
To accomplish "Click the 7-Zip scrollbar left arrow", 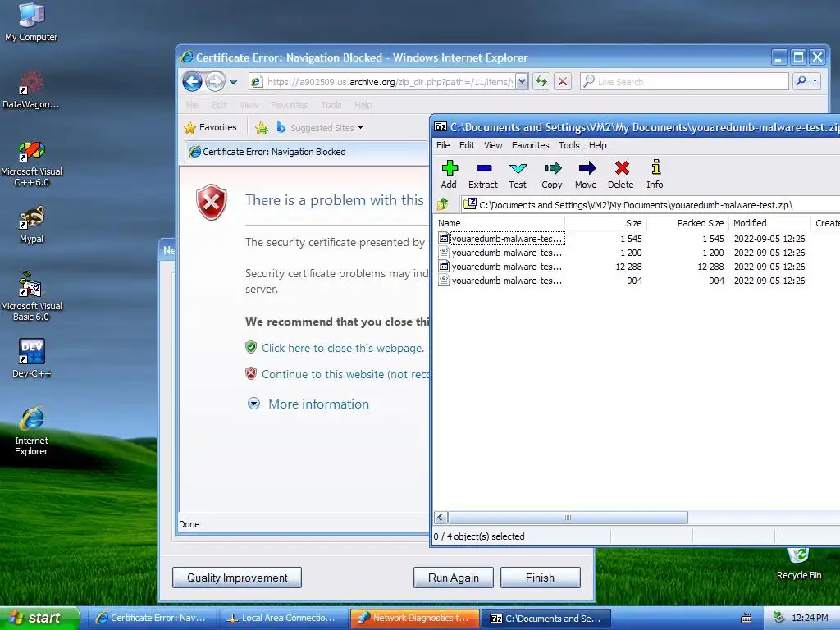I will [x=441, y=518].
